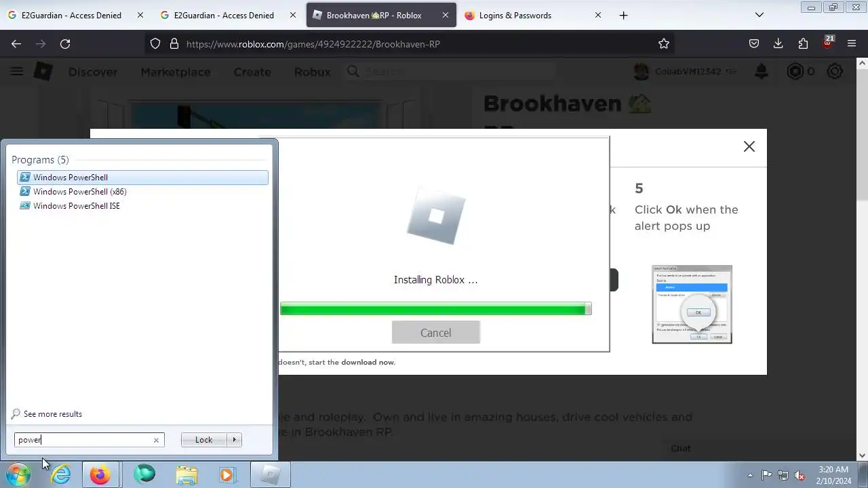Open Create in Roblox navbar
This screenshot has height=488, width=868.
click(x=252, y=72)
